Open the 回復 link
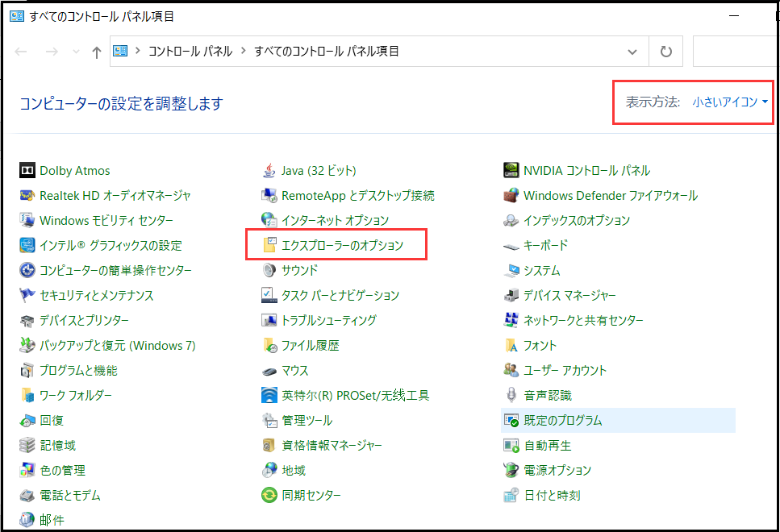This screenshot has height=532, width=780. [52, 420]
